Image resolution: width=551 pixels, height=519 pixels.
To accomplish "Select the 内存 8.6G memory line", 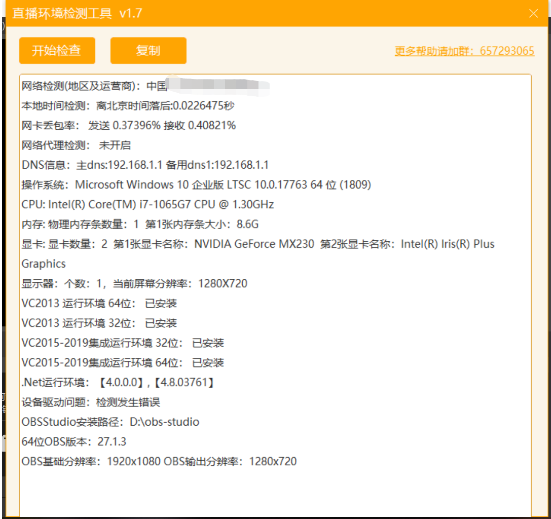I will (x=140, y=224).
